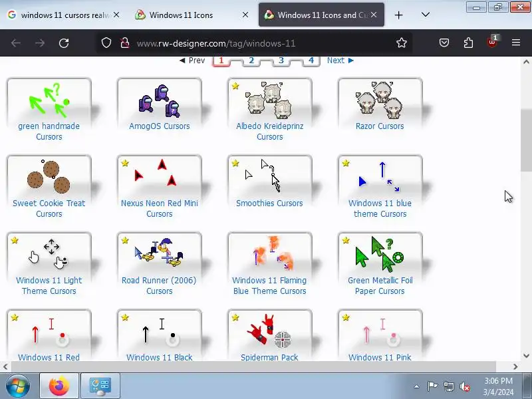
Task: Switch to the Windows 11 Icons tab
Action: pos(192,15)
